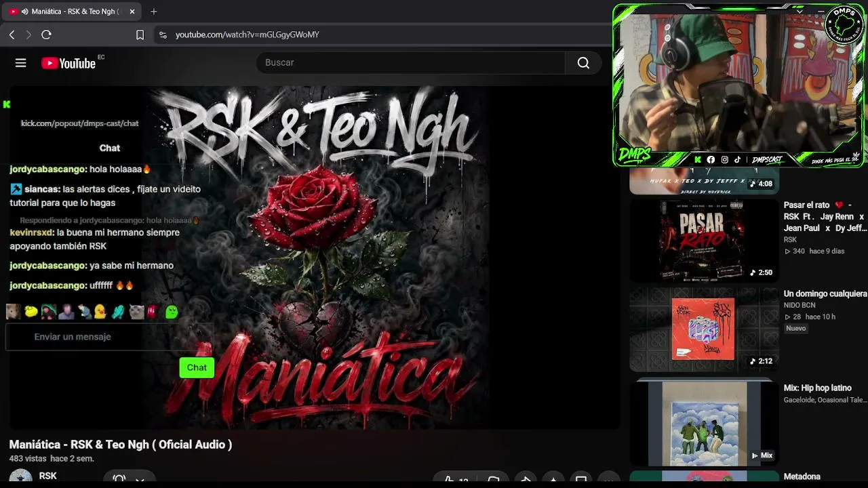
Task: Click the round DMPS logo badge
Action: point(844,26)
